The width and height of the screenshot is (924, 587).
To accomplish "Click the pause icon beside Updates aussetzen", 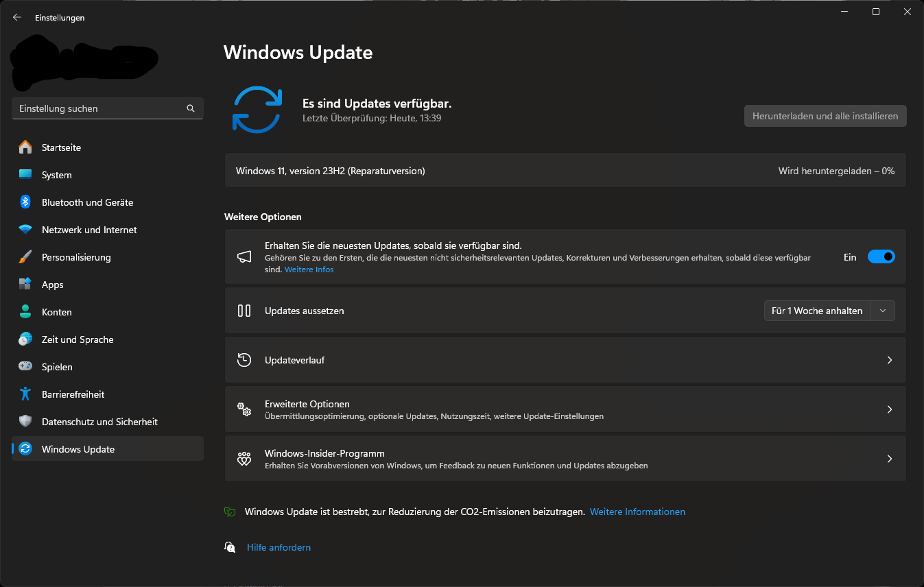I will click(244, 311).
